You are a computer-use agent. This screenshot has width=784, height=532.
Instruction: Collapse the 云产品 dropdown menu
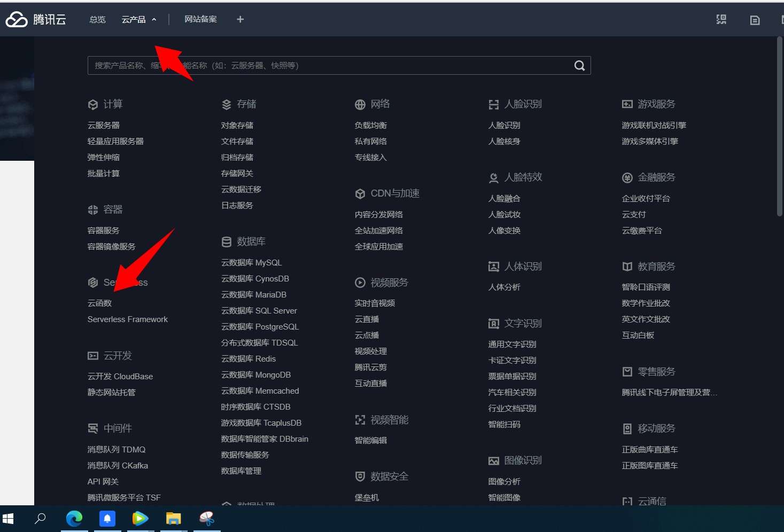pyautogui.click(x=139, y=20)
